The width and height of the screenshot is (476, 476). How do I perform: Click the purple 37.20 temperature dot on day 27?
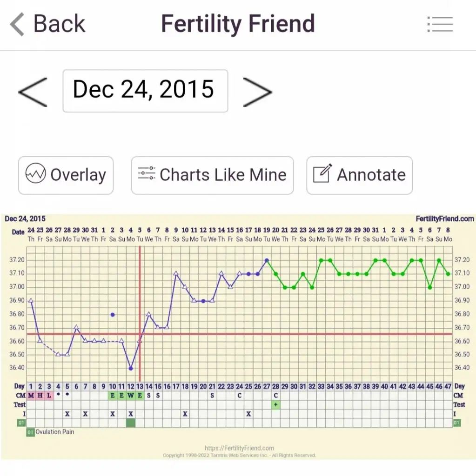pyautogui.click(x=267, y=260)
